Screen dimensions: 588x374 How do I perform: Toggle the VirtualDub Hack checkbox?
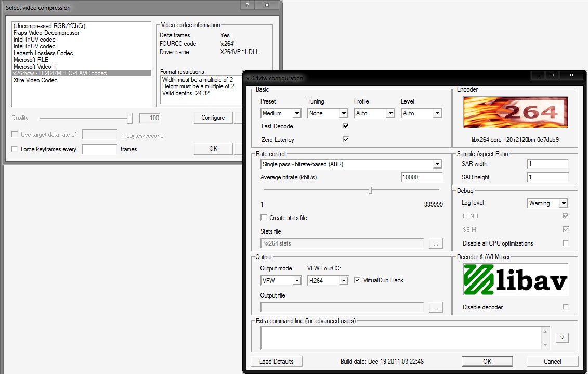click(x=357, y=280)
